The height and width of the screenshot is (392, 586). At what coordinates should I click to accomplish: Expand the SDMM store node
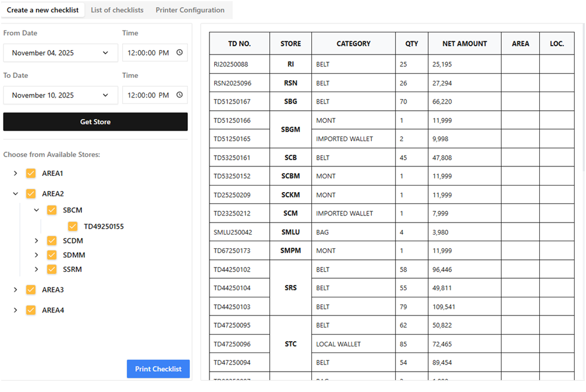37,255
